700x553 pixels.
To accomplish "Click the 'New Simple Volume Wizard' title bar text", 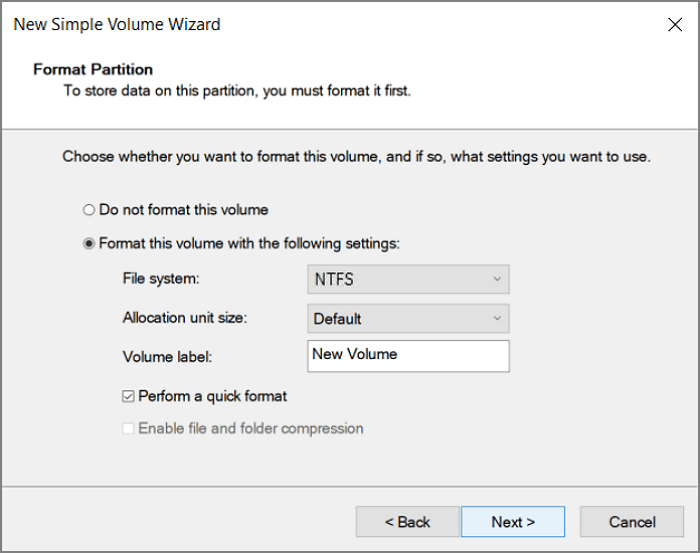I will coord(117,24).
